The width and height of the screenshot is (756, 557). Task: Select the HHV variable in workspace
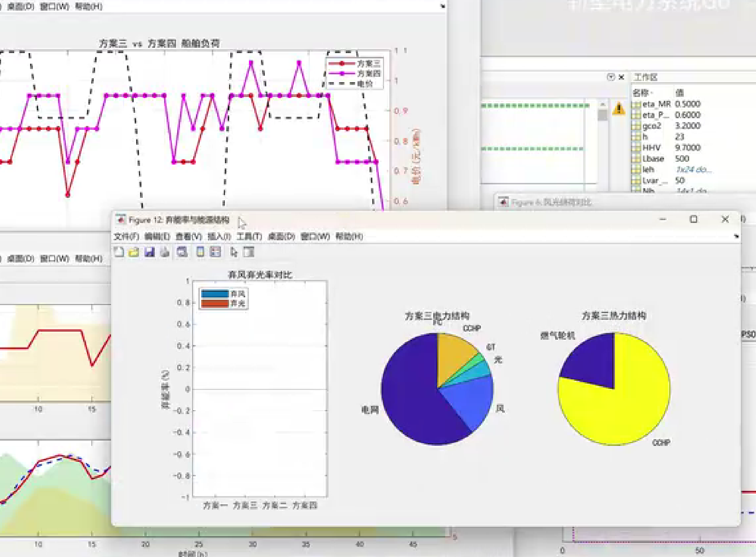[x=651, y=148]
